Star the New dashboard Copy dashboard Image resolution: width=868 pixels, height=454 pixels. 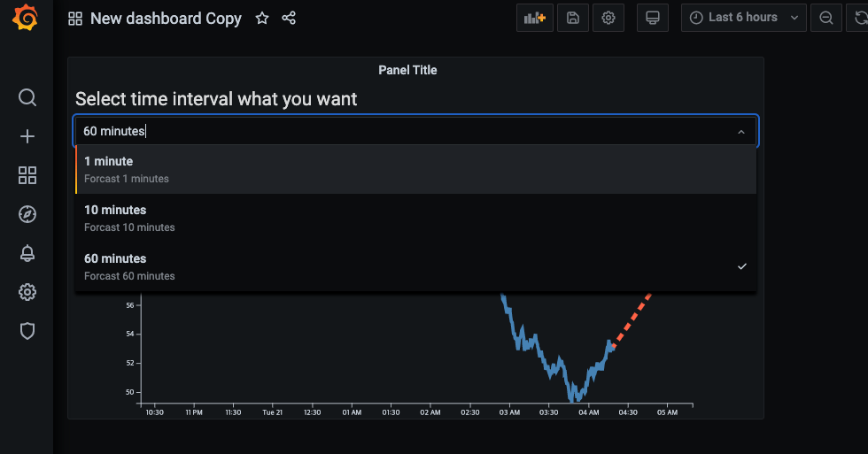262,19
